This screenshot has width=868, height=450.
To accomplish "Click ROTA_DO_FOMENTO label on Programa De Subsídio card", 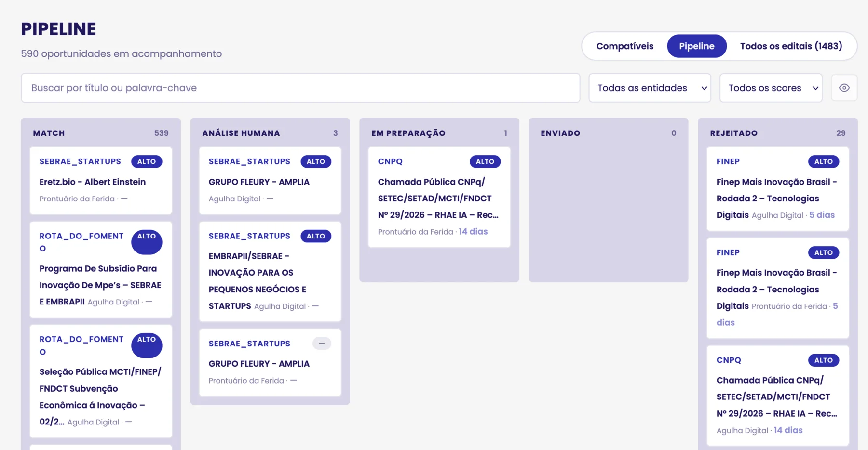I will pyautogui.click(x=81, y=242).
